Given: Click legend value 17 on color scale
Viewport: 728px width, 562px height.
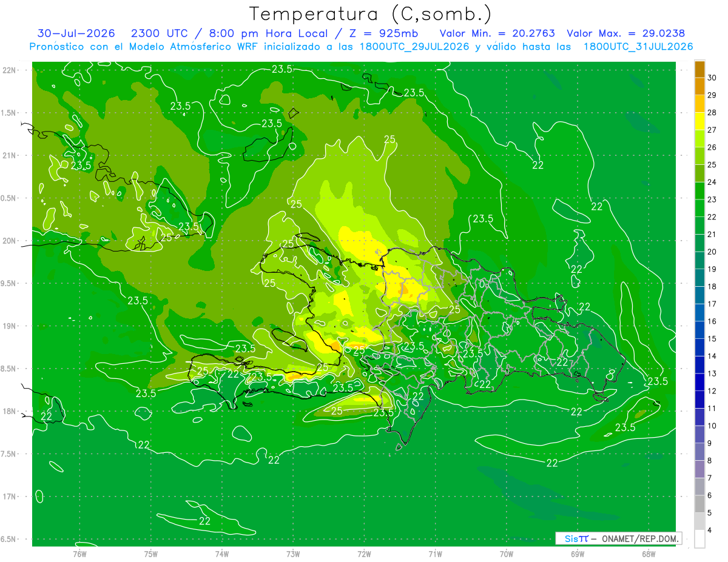Looking at the screenshot, I should click(x=712, y=304).
